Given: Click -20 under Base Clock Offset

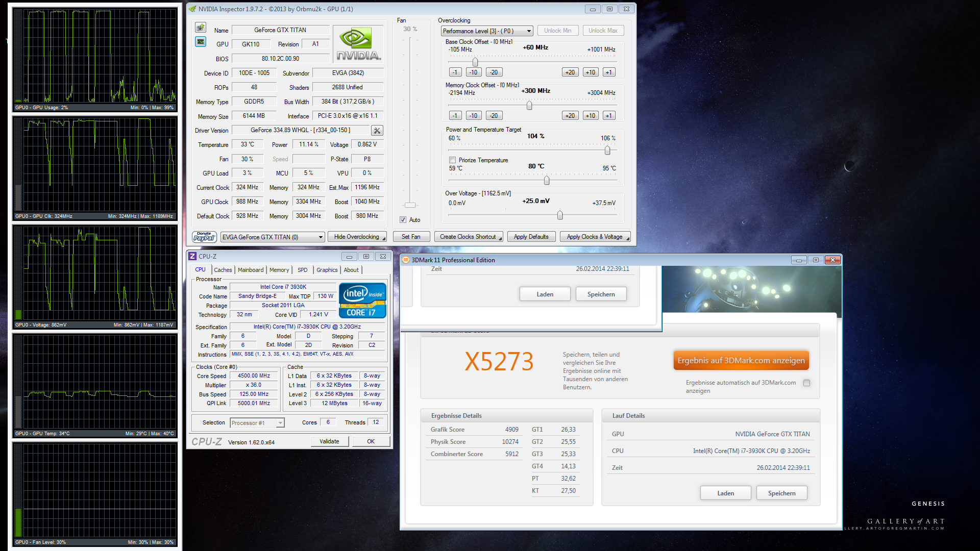Looking at the screenshot, I should click(494, 72).
